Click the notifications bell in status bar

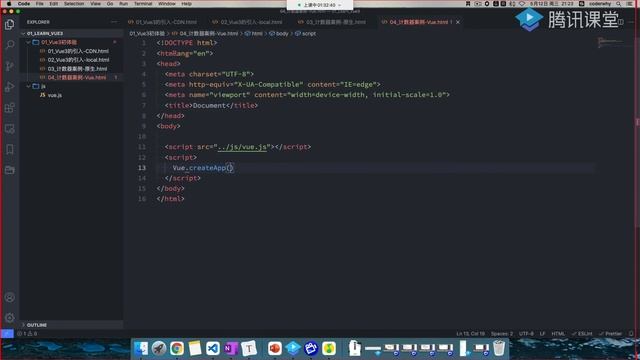pos(631,333)
